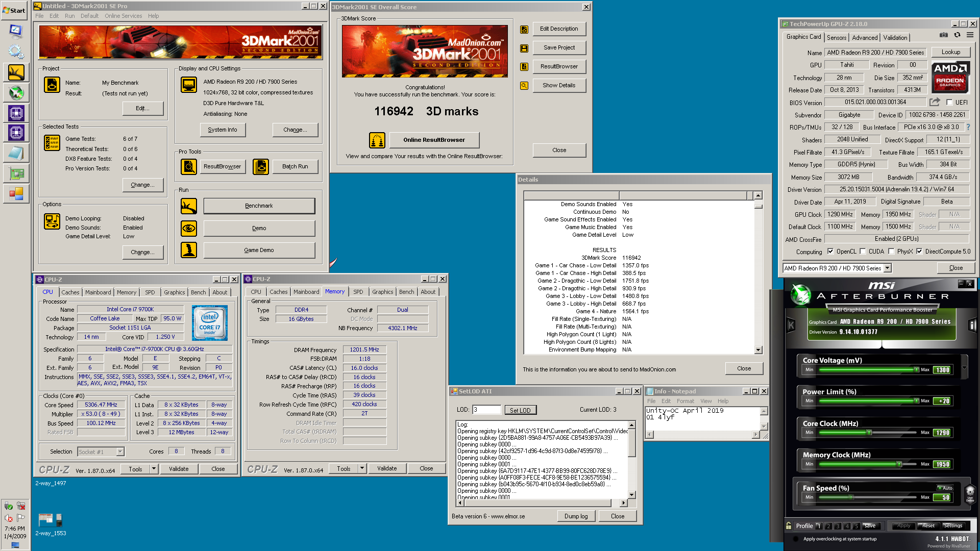Click the Bus Interface question mark icon
Screen dimensions: 980x551
click(x=968, y=127)
